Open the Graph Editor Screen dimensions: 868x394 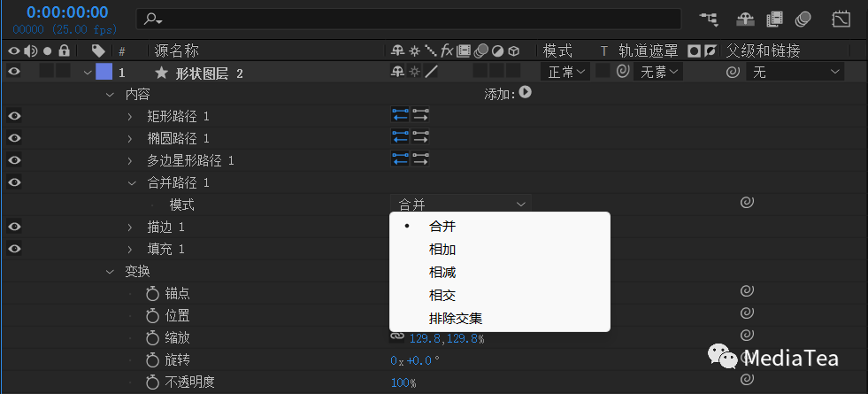(x=841, y=19)
